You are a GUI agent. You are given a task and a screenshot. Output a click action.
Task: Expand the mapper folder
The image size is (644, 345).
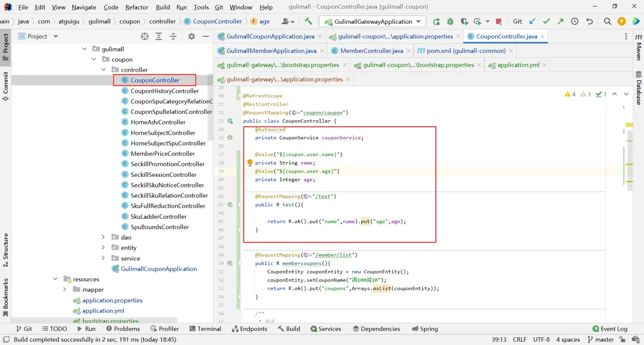(65, 289)
